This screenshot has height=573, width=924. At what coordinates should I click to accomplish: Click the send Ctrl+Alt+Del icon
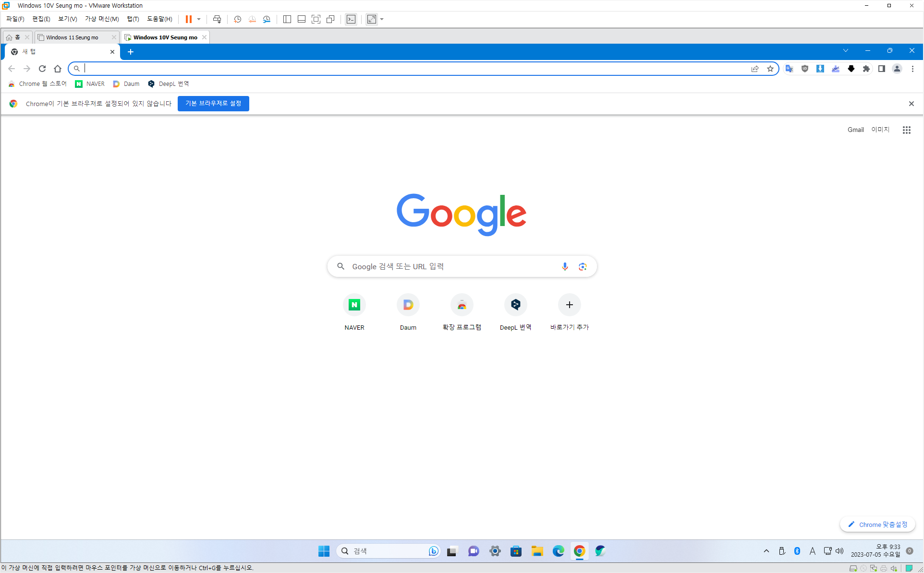217,19
